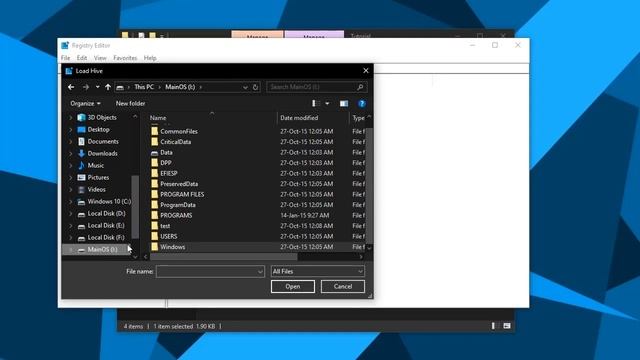
Task: Select the PreservedData folder icon
Action: (x=154, y=184)
